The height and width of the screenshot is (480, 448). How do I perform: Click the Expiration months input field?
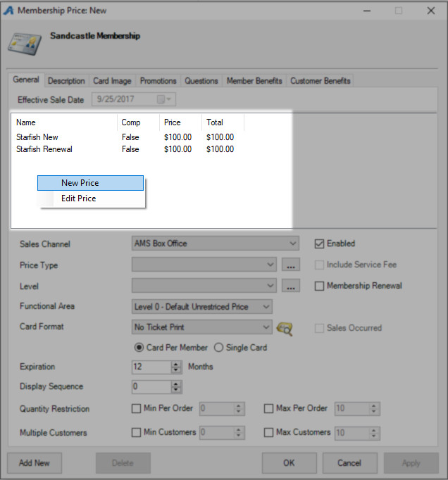[x=151, y=367]
